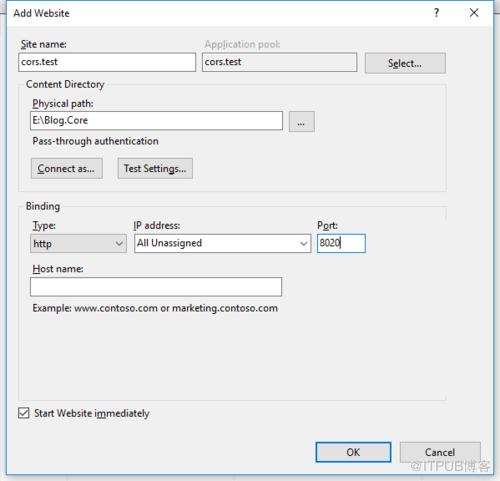
Task: Click the help question mark icon
Action: click(437, 13)
